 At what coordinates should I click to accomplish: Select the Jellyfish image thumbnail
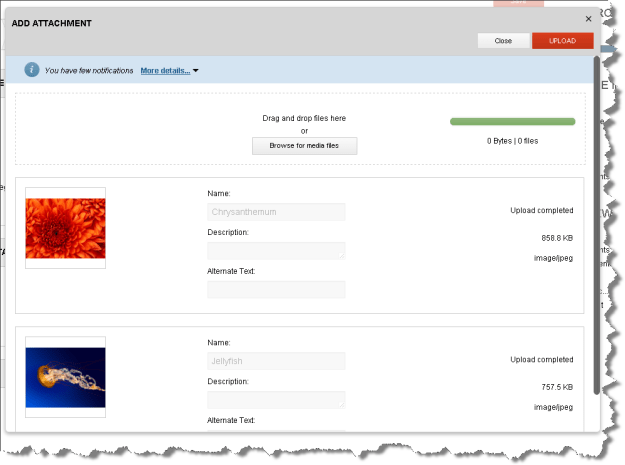coord(65,377)
